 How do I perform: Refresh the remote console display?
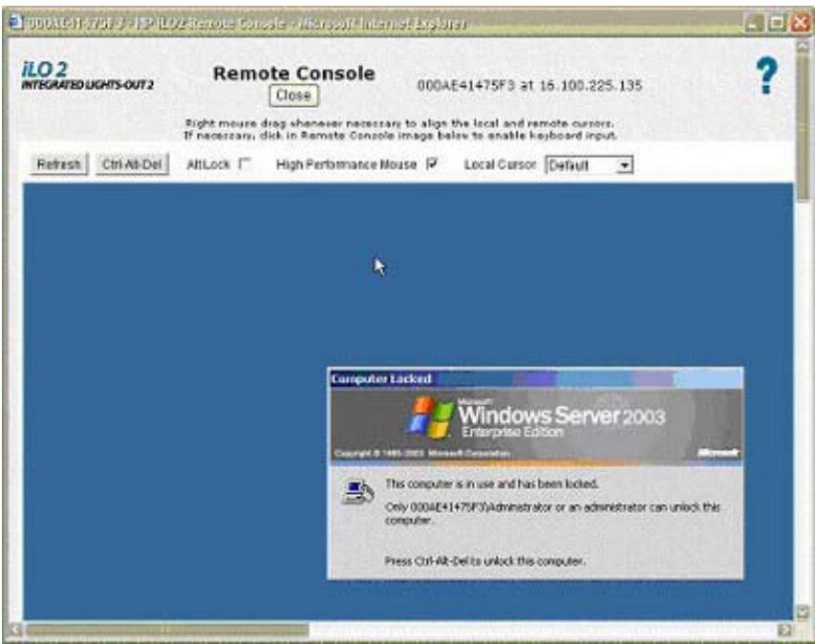58,164
